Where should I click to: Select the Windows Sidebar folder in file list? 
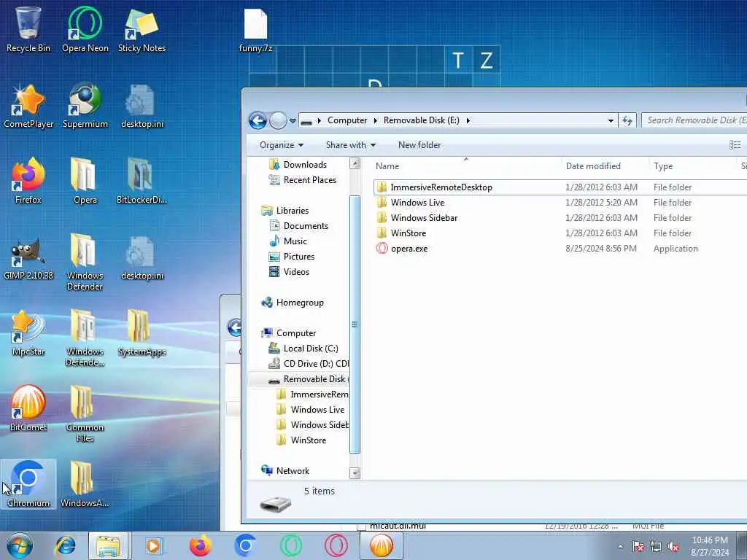tap(424, 217)
